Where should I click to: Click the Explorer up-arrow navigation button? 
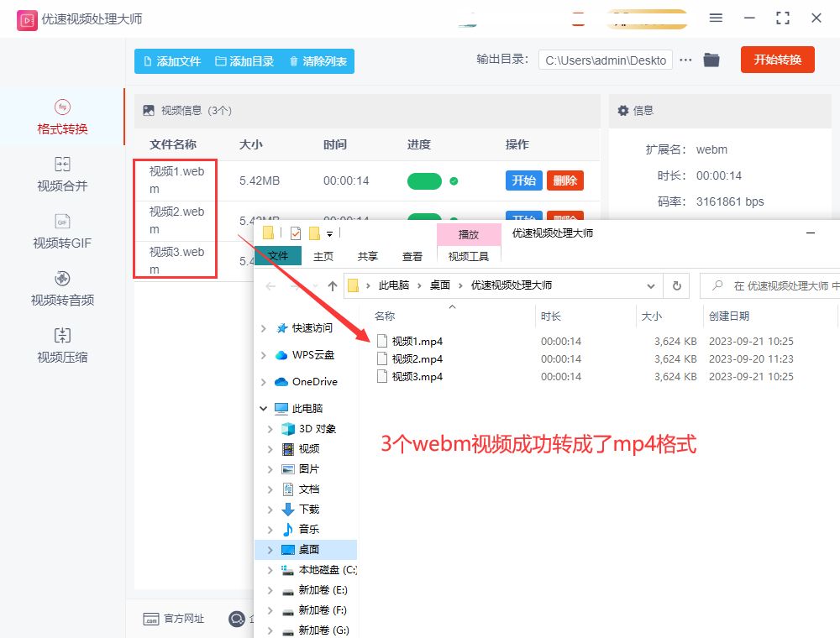click(x=332, y=285)
